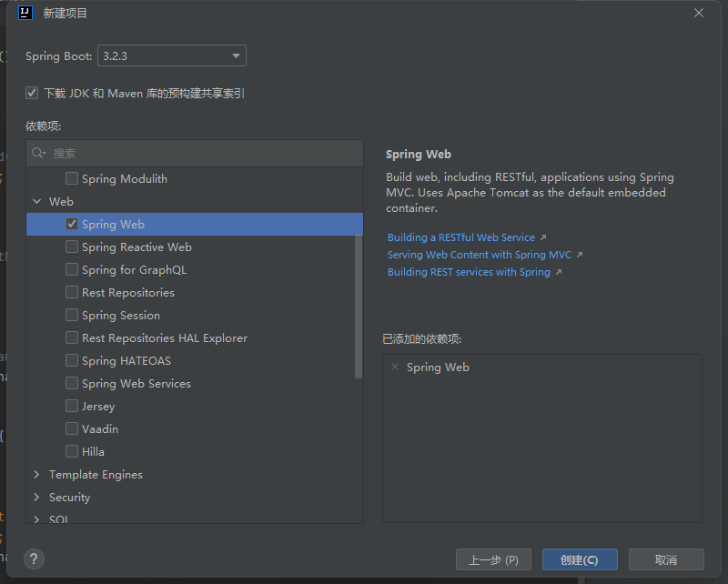
Task: Click the search magnifier icon
Action: click(x=38, y=153)
